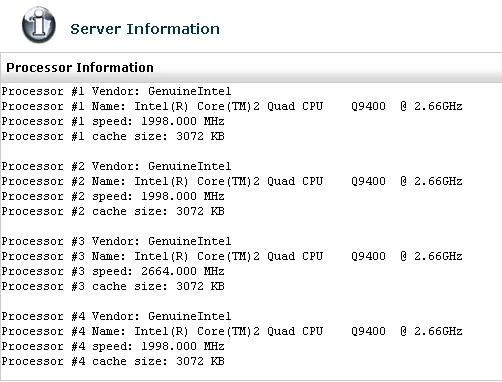Click the Processor #3 Name line
This screenshot has width=502, height=382.
coord(232,256)
